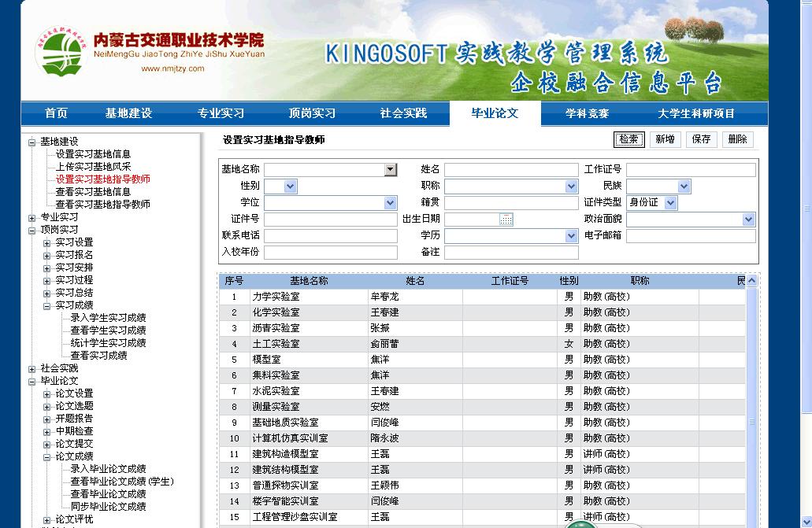Click the 联系电话 input field
812x528 pixels.
pos(331,236)
